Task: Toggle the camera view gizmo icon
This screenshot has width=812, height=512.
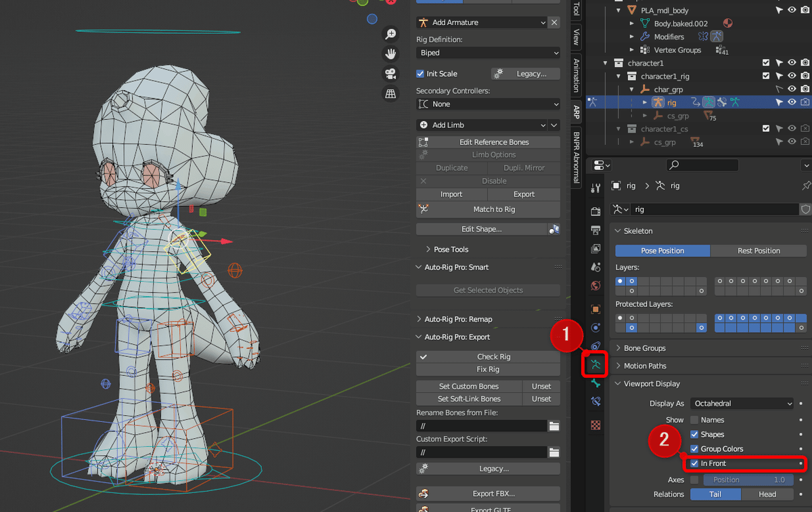Action: [x=390, y=74]
